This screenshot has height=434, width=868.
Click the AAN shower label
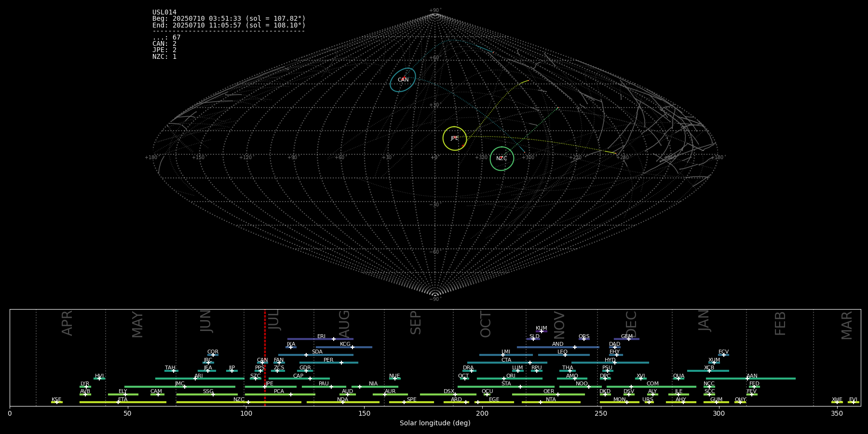(x=752, y=376)
